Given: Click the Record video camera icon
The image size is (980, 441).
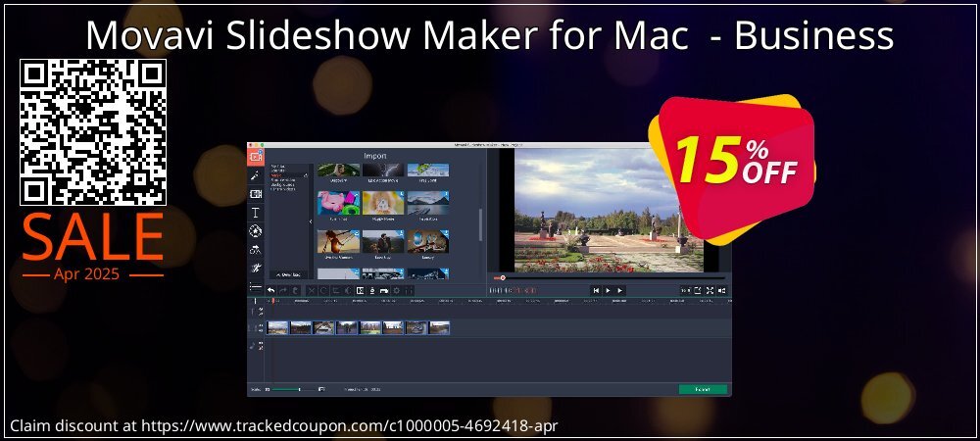Looking at the screenshot, I should tap(384, 290).
